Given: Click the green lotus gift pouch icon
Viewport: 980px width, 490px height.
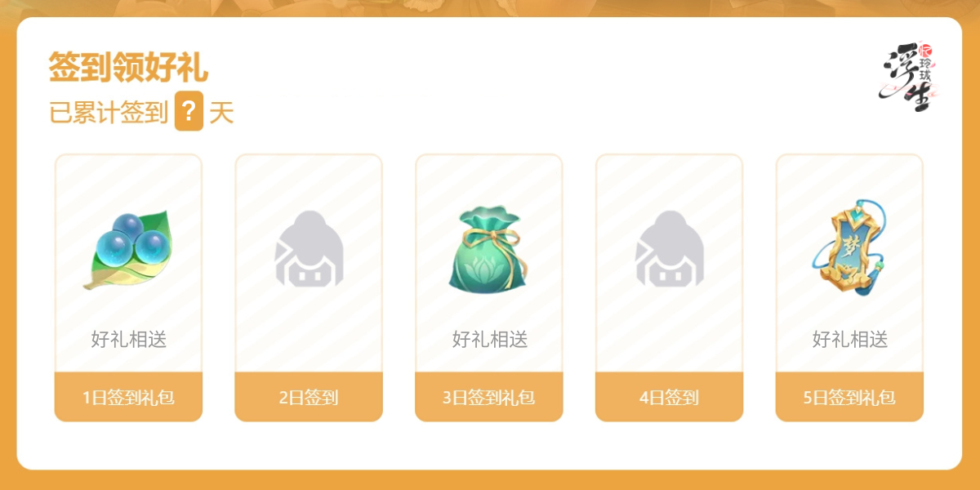Looking at the screenshot, I should [x=489, y=249].
